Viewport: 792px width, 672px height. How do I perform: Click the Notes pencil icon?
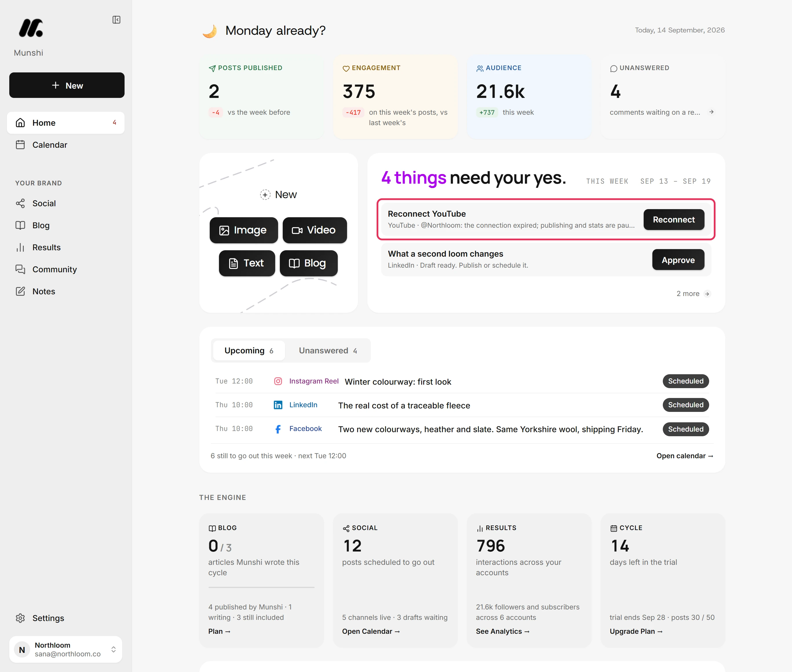pyautogui.click(x=20, y=291)
